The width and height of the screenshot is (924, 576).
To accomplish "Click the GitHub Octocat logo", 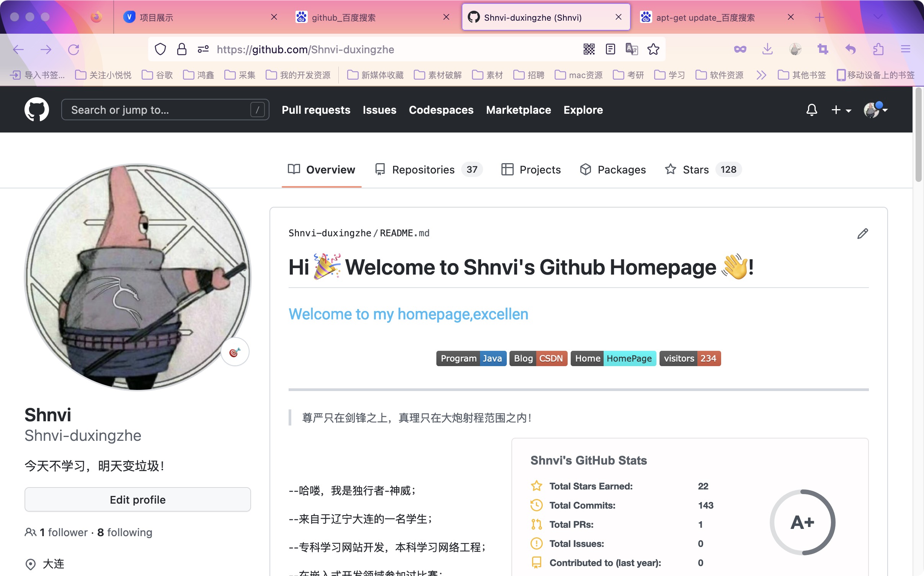I will point(37,110).
